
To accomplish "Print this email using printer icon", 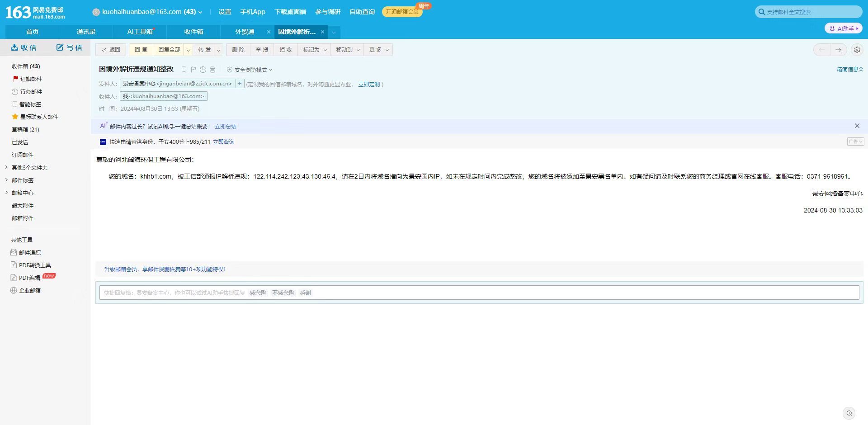I will [212, 70].
